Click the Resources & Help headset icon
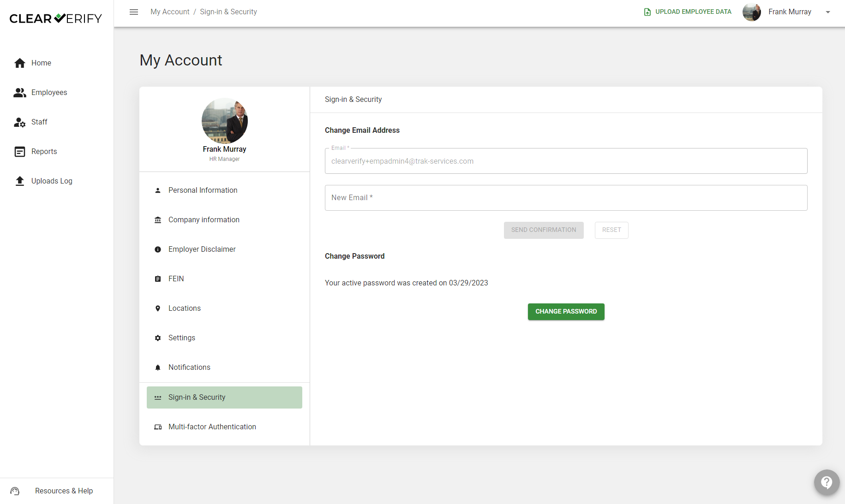This screenshot has width=845, height=504. pos(15,491)
